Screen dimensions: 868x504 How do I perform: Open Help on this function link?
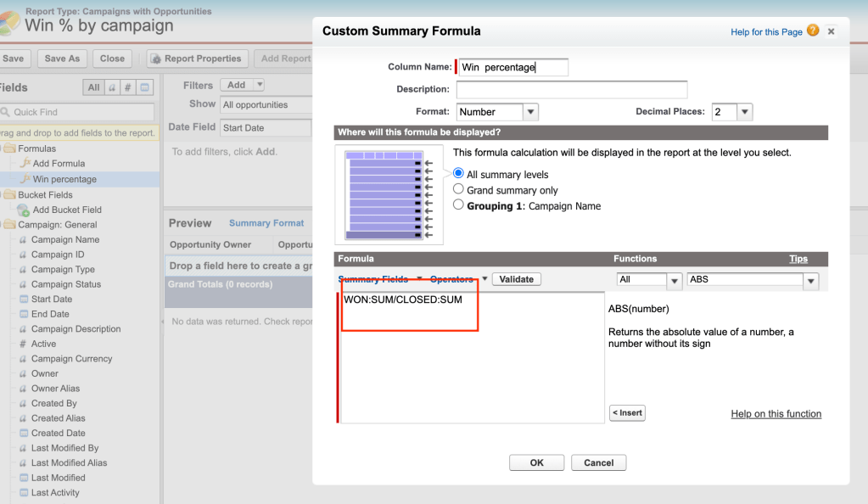tap(776, 414)
